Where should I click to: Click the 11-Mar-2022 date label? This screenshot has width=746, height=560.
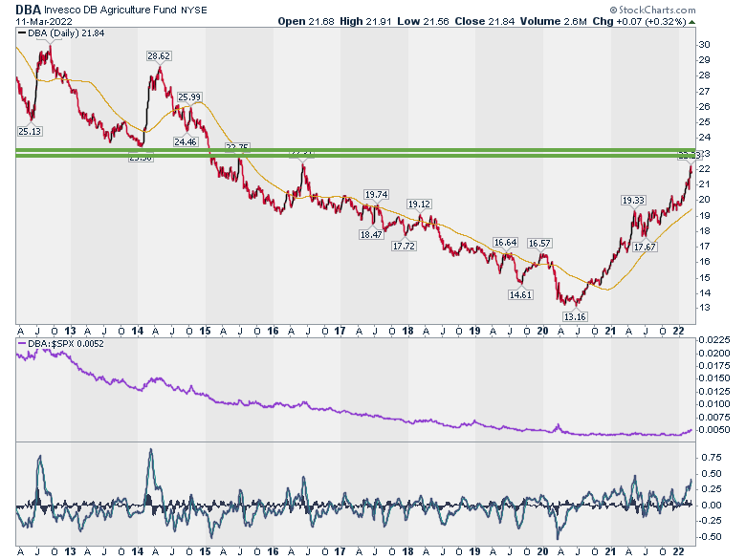point(44,22)
